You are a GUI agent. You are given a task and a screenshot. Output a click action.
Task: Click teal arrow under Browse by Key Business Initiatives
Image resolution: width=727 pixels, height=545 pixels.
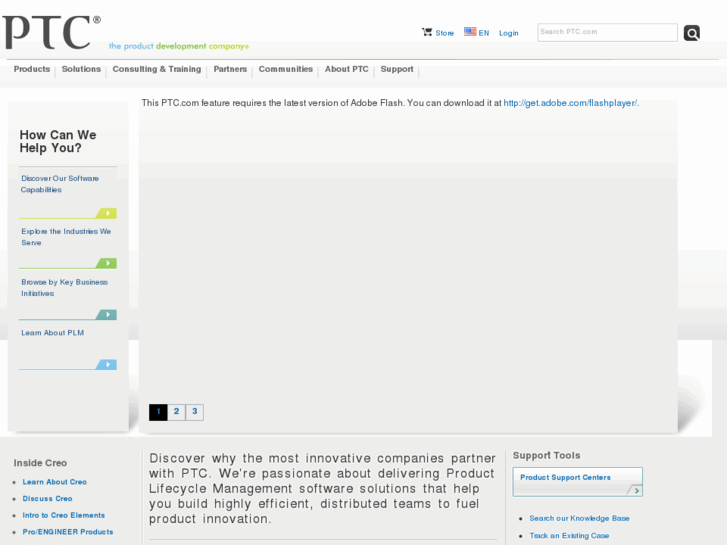107,314
